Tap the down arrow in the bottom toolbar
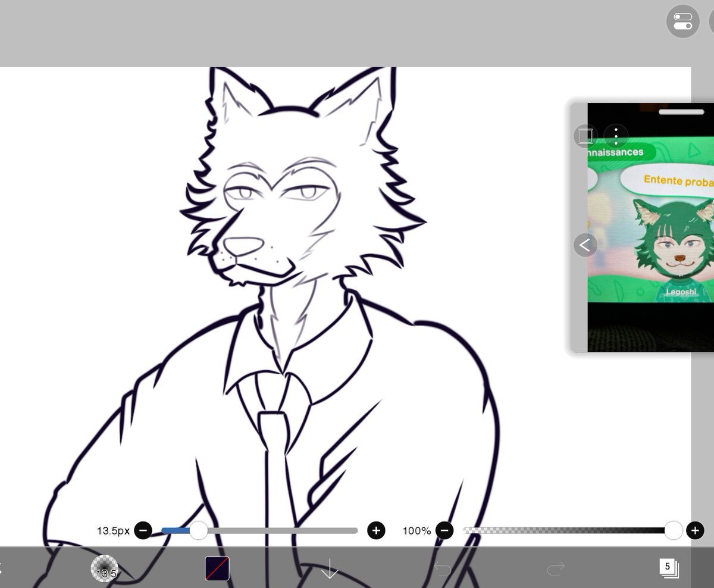 tap(330, 570)
